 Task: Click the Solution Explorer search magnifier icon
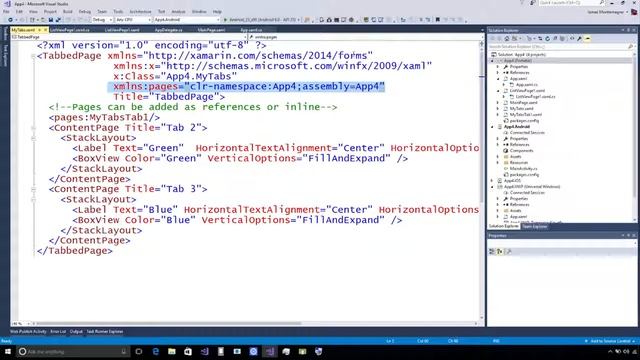pyautogui.click(x=630, y=47)
